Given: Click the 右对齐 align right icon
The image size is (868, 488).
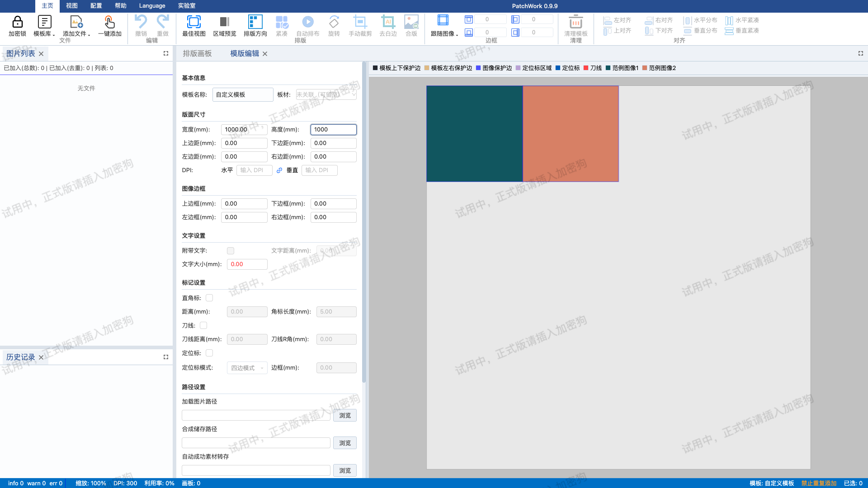Looking at the screenshot, I should pyautogui.click(x=649, y=20).
